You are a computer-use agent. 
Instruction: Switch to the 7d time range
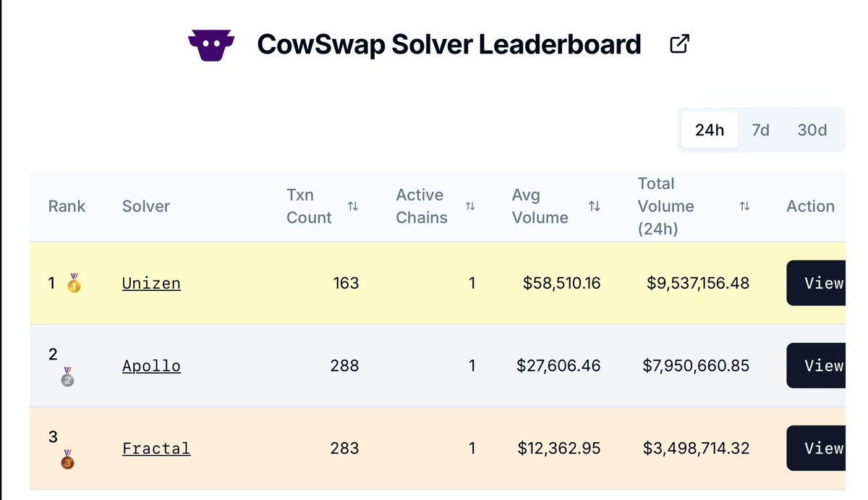pyautogui.click(x=760, y=130)
